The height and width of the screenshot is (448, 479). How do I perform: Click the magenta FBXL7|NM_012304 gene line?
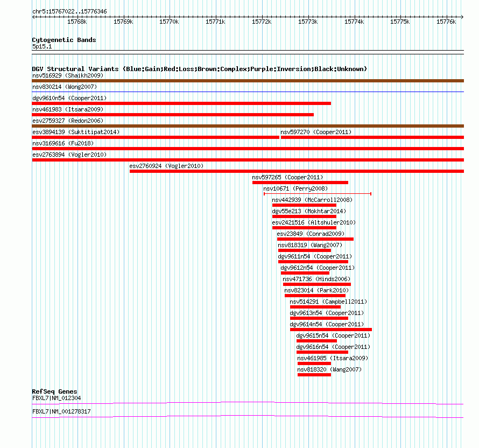point(248,403)
